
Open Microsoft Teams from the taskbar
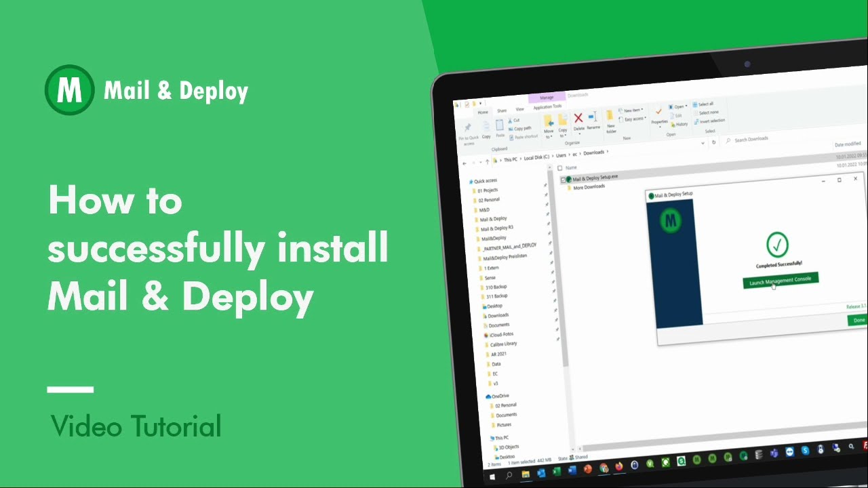pyautogui.click(x=773, y=453)
